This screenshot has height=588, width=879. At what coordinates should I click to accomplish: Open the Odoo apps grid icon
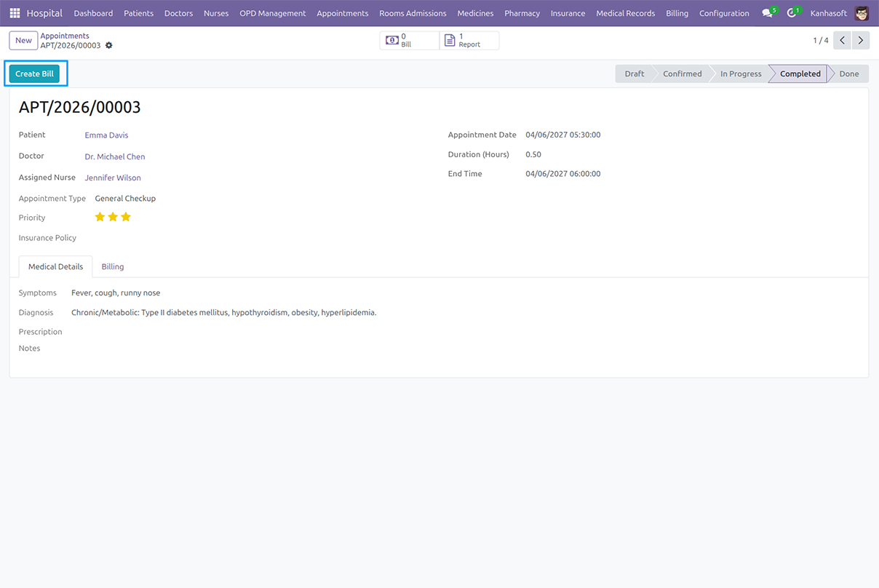pyautogui.click(x=14, y=13)
